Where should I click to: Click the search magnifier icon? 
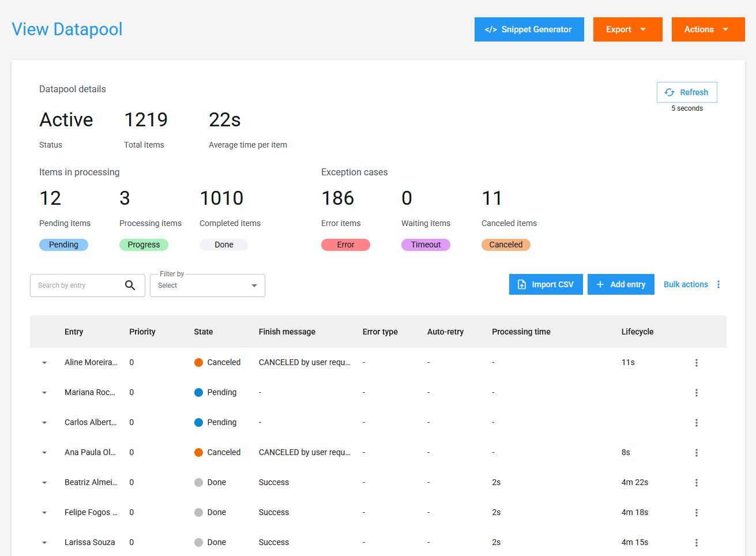click(x=130, y=285)
